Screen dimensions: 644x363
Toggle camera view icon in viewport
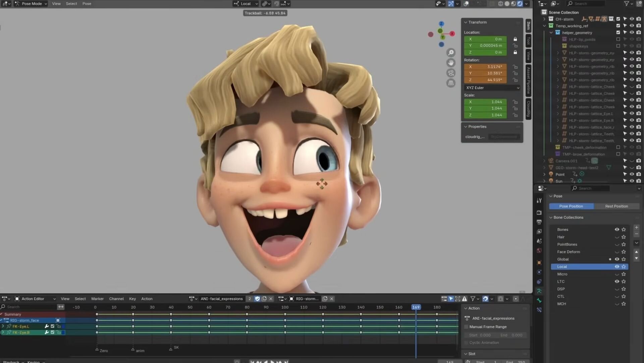(451, 73)
